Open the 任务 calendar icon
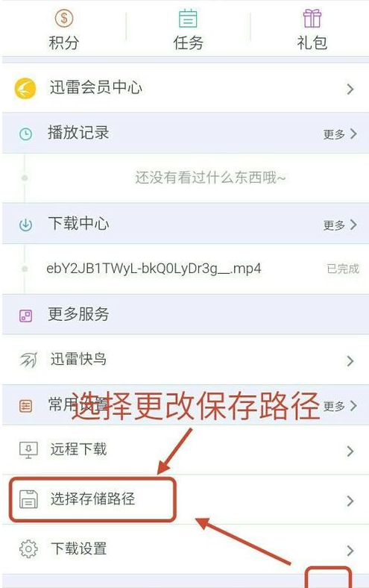369x588 pixels. [x=188, y=19]
